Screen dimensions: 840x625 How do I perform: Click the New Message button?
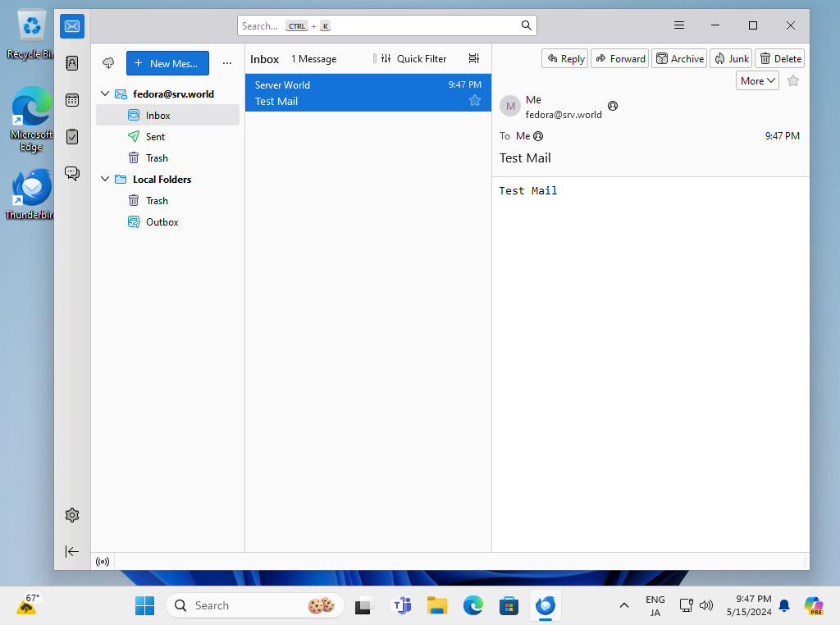click(x=167, y=63)
